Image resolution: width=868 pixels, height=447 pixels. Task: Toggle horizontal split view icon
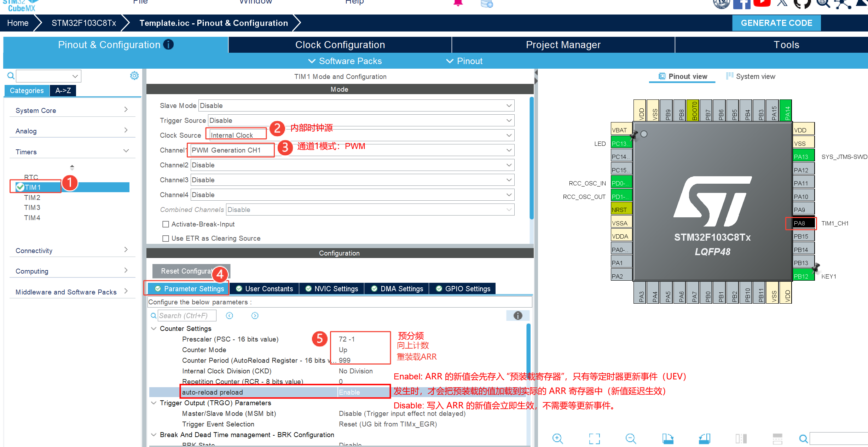(777, 439)
